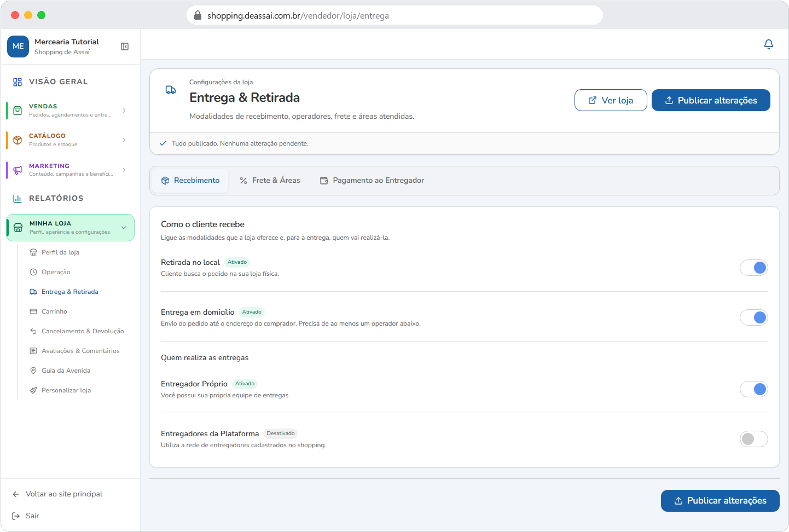Click the bottom Publicar alterações button
The height and width of the screenshot is (532, 789).
720,501
